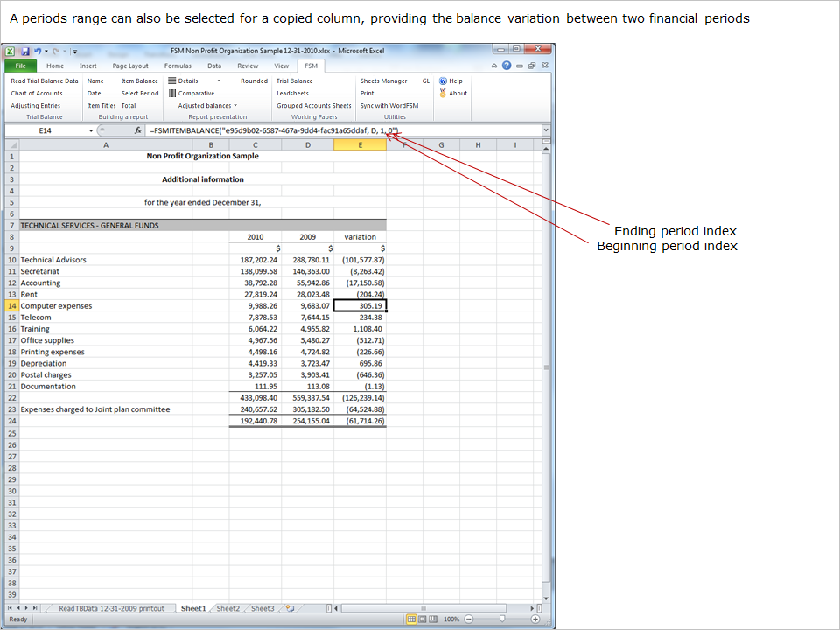The width and height of the screenshot is (840, 630).
Task: Select cell E14 showing 305.19
Action: (360, 306)
